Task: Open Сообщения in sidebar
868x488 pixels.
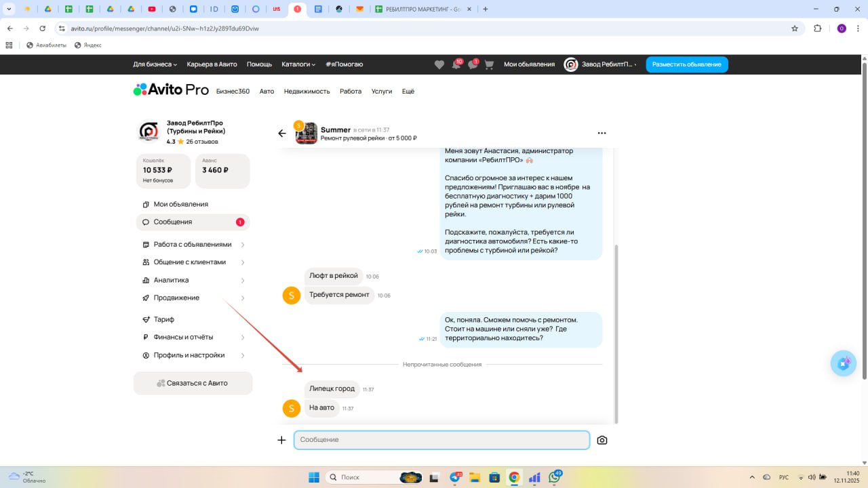Action: click(x=193, y=222)
